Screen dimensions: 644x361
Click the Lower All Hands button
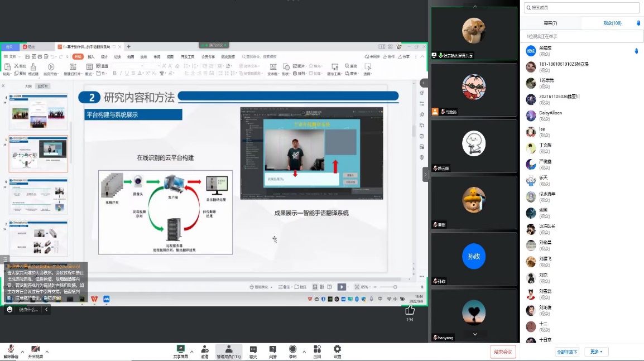click(x=568, y=352)
